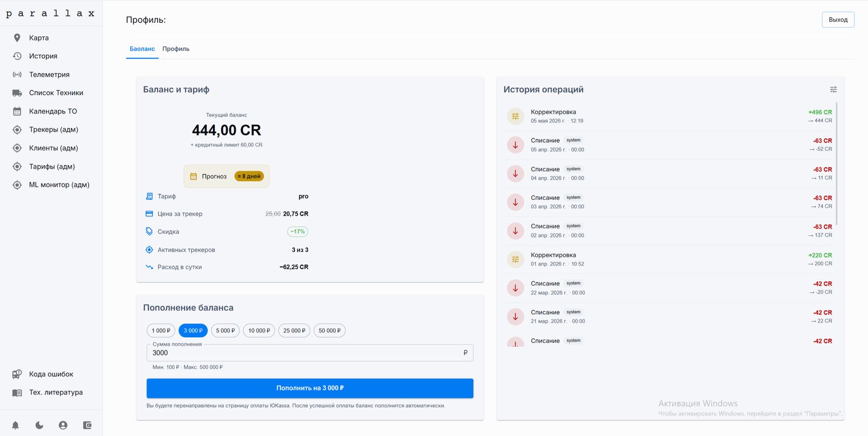Click the Активных трекеров icon
The image size is (868, 436).
[149, 250]
